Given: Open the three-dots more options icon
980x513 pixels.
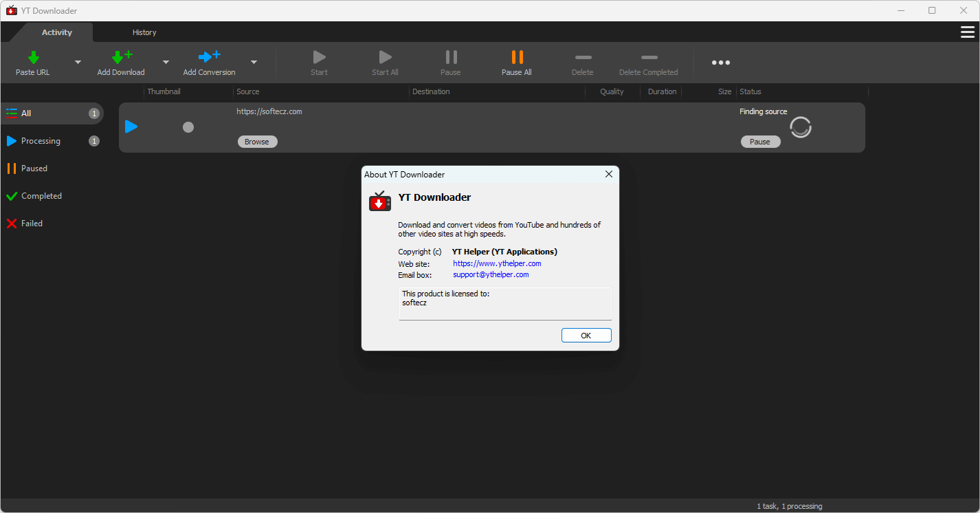Looking at the screenshot, I should (x=720, y=63).
